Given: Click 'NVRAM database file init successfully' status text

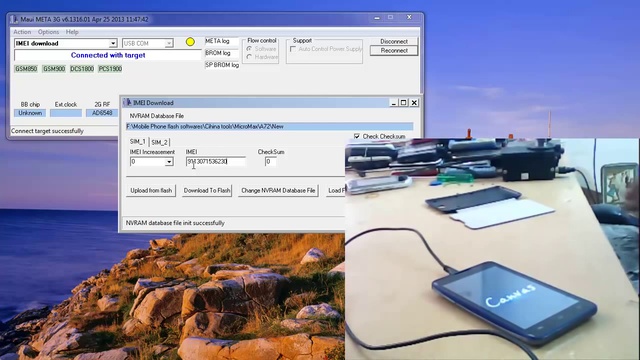Looking at the screenshot, I should [175, 223].
